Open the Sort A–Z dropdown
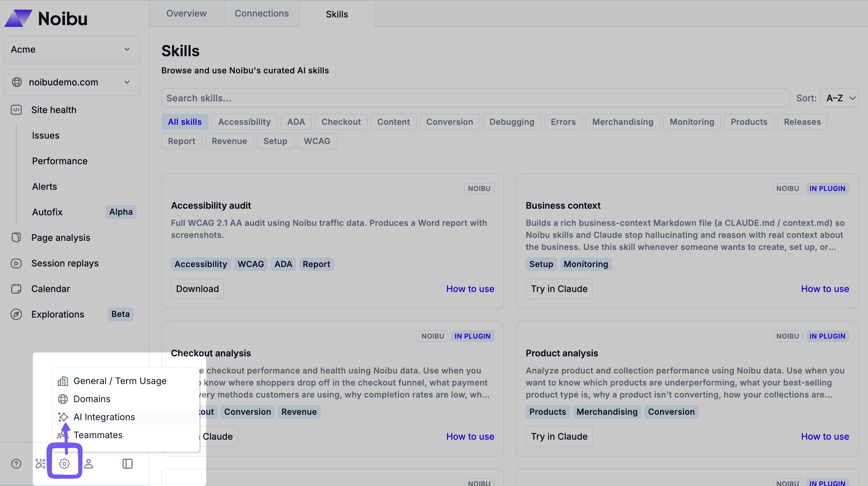This screenshot has height=486, width=868. [839, 98]
